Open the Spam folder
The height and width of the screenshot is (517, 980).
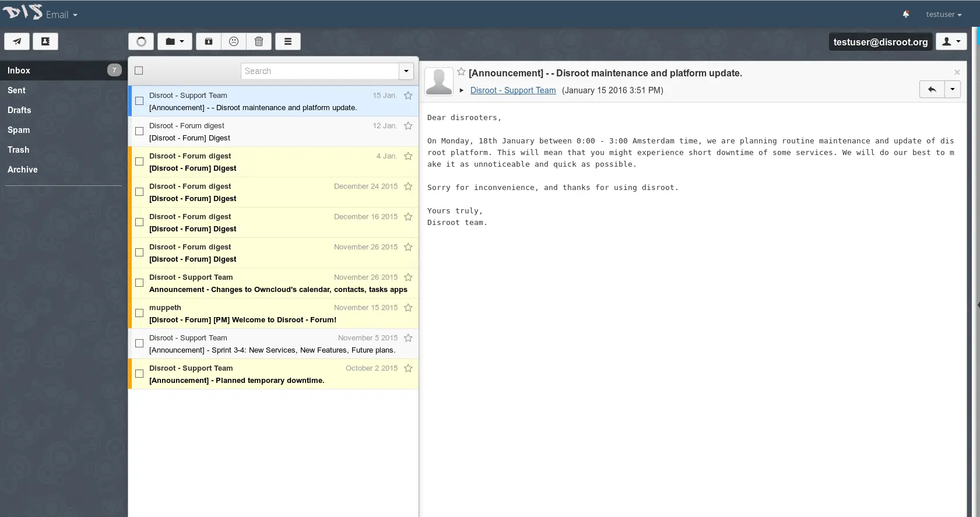(64, 130)
